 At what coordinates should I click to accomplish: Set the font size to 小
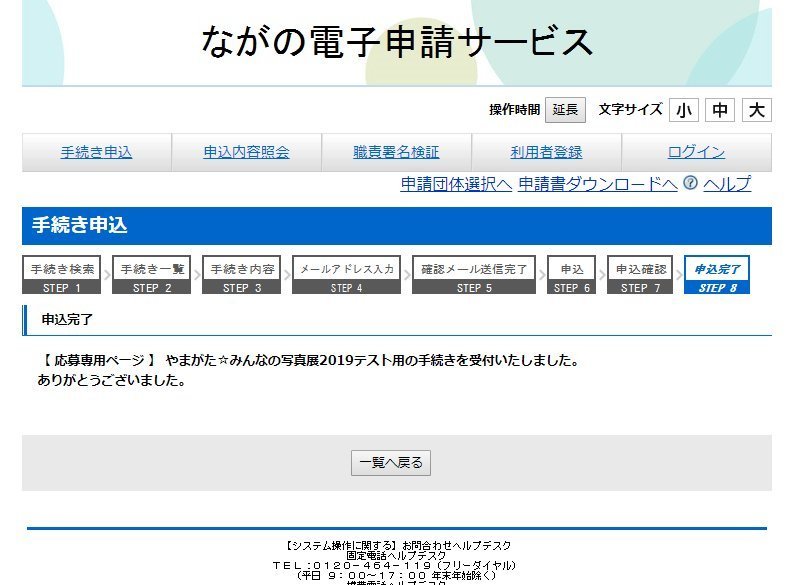[x=684, y=110]
